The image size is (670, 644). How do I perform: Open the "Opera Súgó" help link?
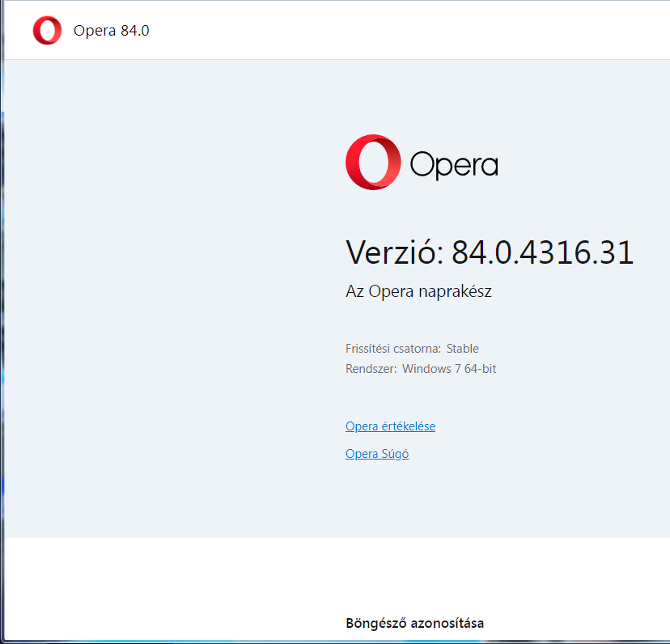point(377,454)
